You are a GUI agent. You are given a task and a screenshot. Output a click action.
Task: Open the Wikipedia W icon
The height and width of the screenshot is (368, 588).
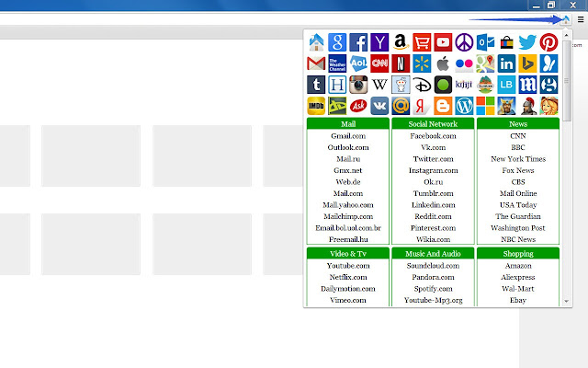[379, 85]
